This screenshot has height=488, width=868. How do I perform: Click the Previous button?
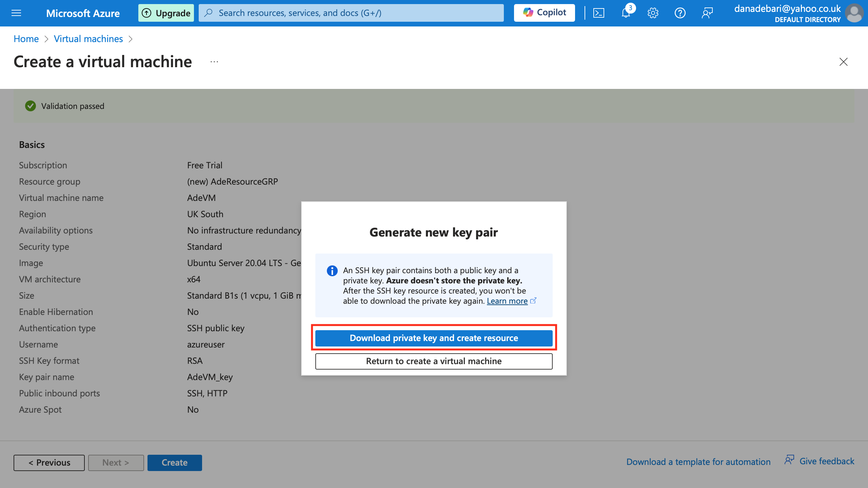pyautogui.click(x=49, y=463)
